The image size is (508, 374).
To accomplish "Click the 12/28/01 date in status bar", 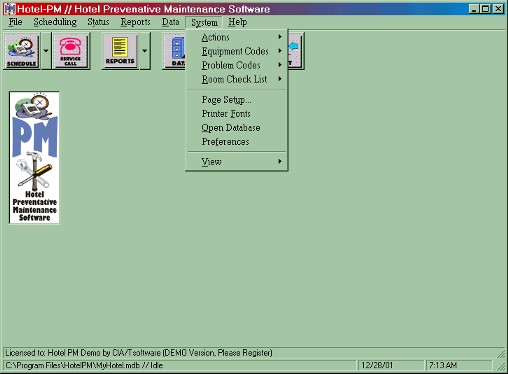I will tap(377, 365).
